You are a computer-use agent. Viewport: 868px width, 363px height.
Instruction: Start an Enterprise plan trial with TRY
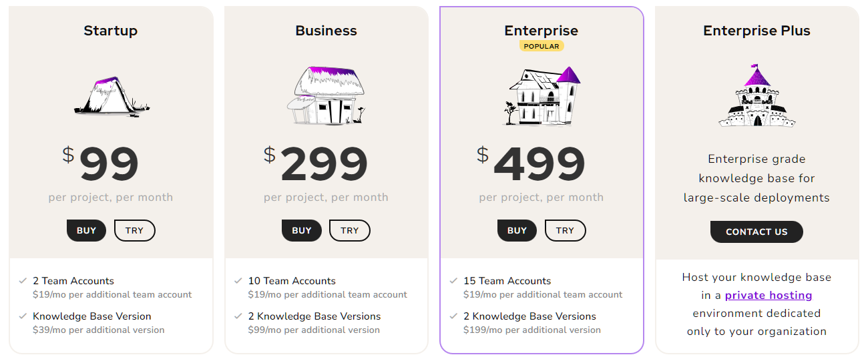coord(565,231)
